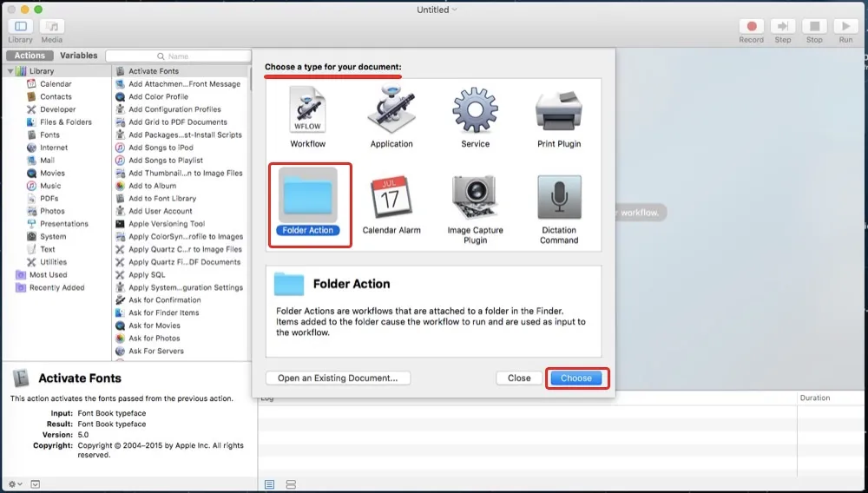The height and width of the screenshot is (493, 868).
Task: Start recording with the Record button
Action: pos(751,26)
